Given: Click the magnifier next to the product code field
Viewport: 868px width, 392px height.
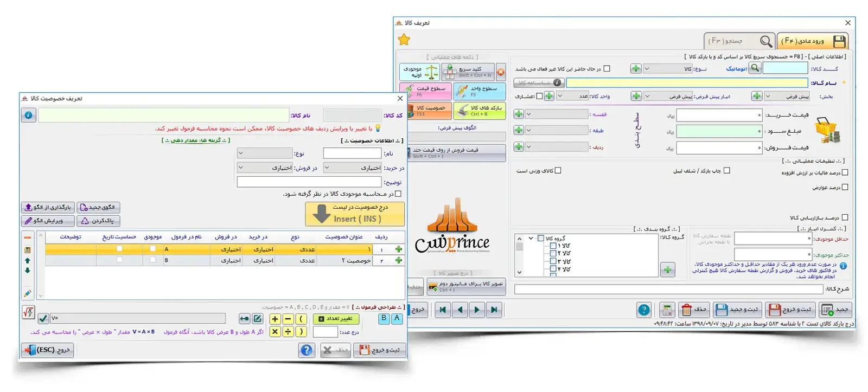Looking at the screenshot, I should click(755, 68).
